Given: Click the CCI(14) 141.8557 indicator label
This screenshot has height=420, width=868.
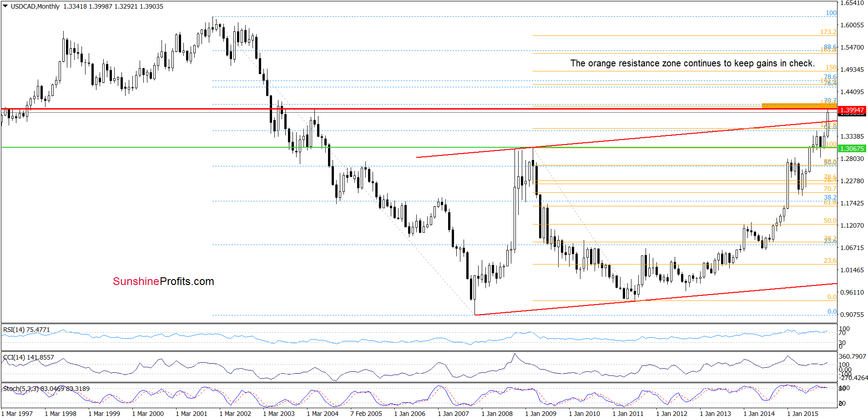Looking at the screenshot, I should pos(28,357).
